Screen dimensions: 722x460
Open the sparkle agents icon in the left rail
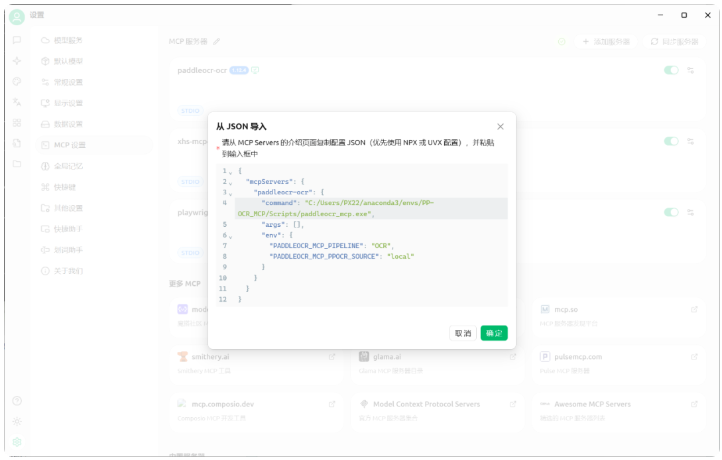[x=17, y=61]
